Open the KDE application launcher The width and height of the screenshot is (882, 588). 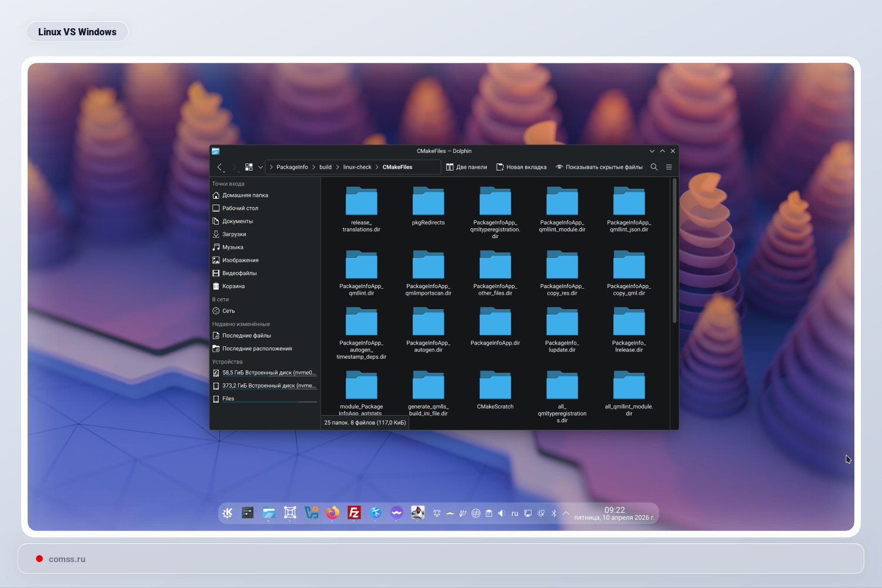coord(227,513)
